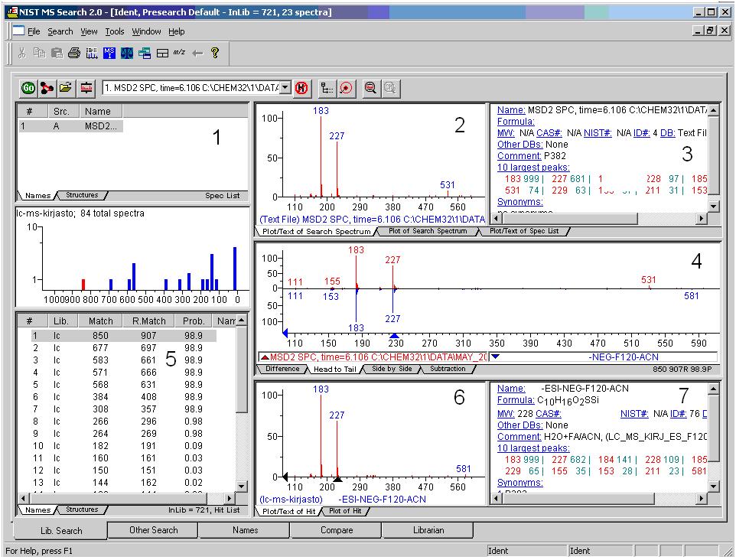The height and width of the screenshot is (560, 736).
Task: Print using the printer icon
Action: (74, 53)
